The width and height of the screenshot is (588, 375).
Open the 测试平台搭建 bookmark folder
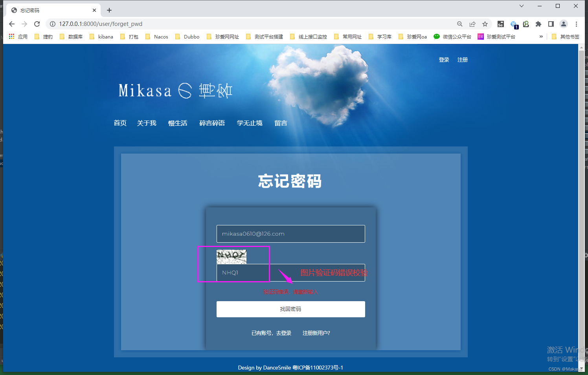click(x=265, y=37)
